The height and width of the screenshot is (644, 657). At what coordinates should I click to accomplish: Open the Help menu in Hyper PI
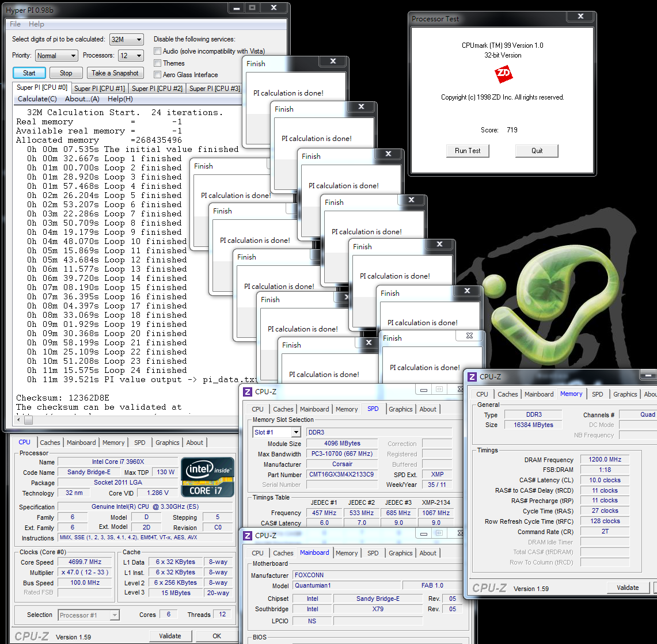click(x=36, y=24)
